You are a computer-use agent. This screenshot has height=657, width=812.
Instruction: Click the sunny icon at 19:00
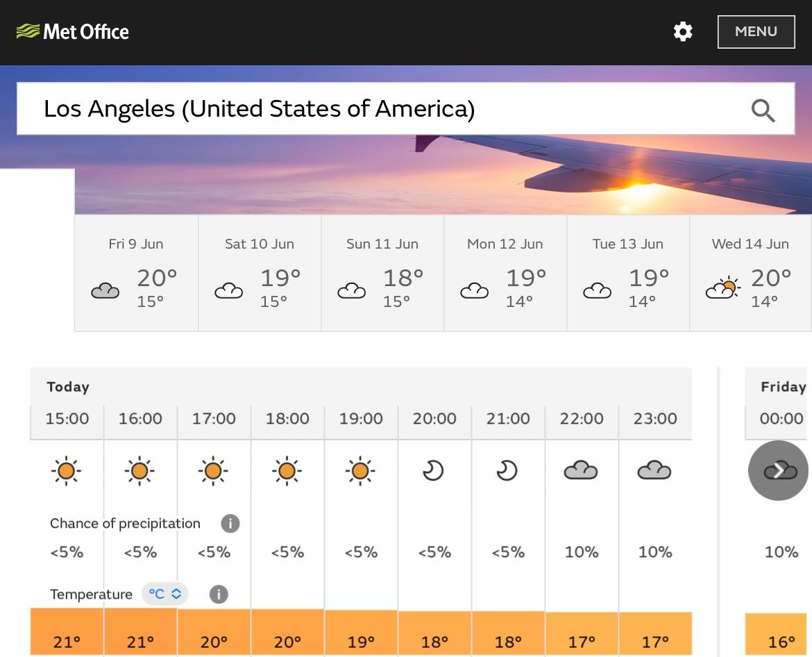[360, 472]
